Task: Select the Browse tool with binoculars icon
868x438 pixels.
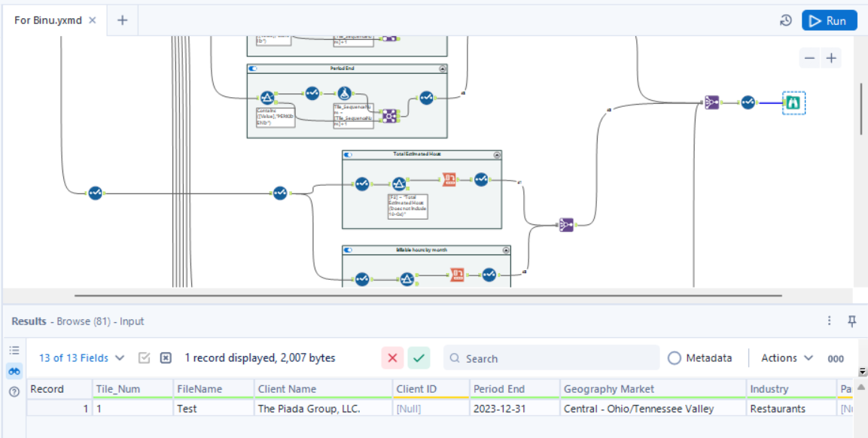Action: [793, 102]
